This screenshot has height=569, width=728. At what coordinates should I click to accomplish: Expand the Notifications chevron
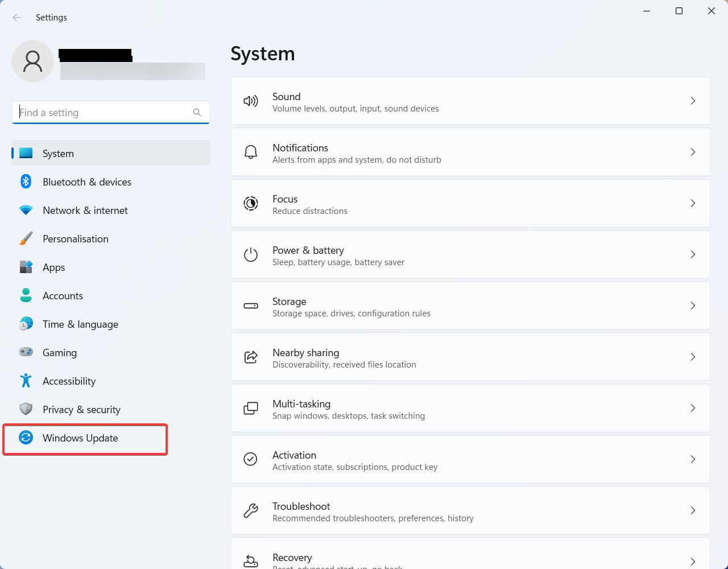click(x=693, y=152)
